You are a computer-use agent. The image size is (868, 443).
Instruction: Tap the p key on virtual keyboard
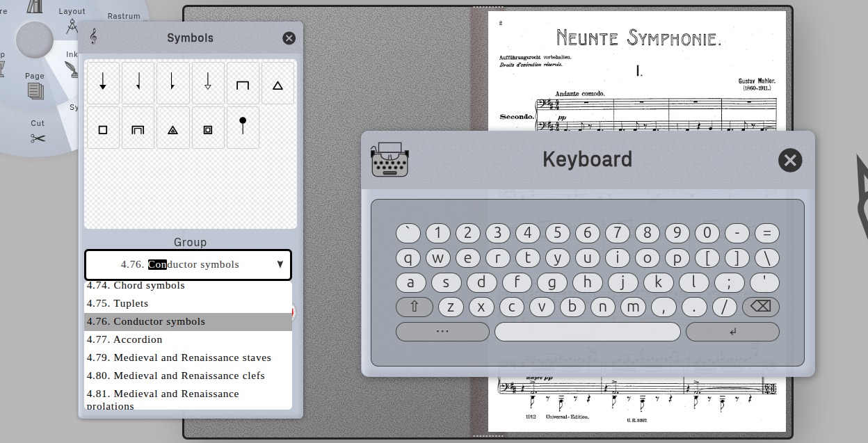[x=677, y=258]
